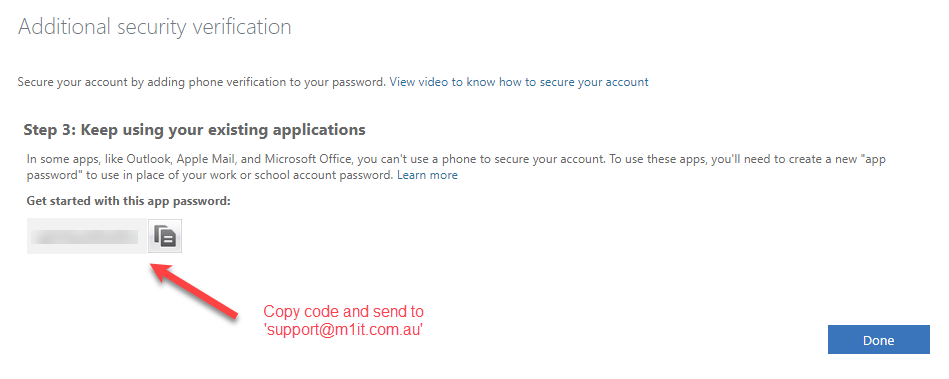Click 'Secure your account by adding' intro text

point(202,82)
